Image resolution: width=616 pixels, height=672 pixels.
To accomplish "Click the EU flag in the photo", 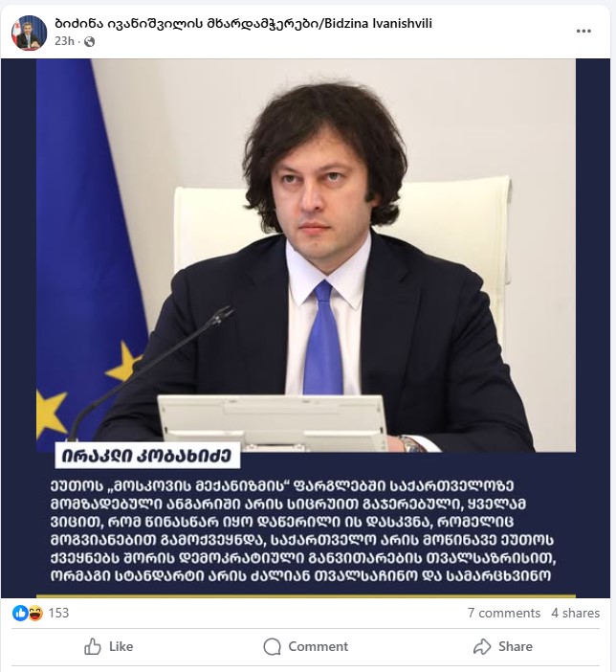I will tap(87, 253).
